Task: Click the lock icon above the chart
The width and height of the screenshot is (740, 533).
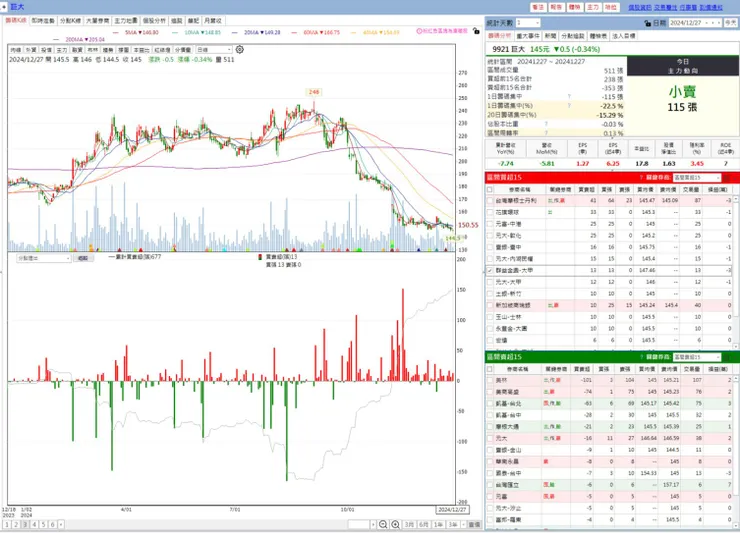Action: click(476, 31)
